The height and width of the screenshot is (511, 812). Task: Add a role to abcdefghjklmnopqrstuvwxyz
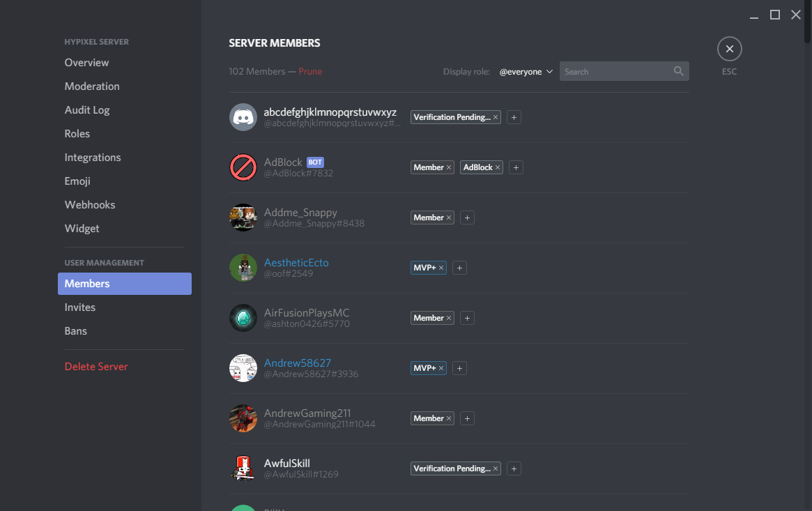pyautogui.click(x=514, y=117)
